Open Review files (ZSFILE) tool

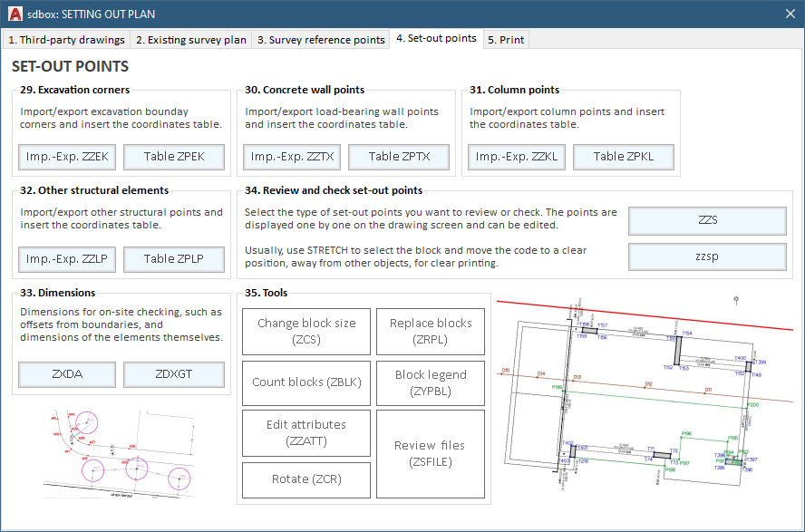click(431, 453)
